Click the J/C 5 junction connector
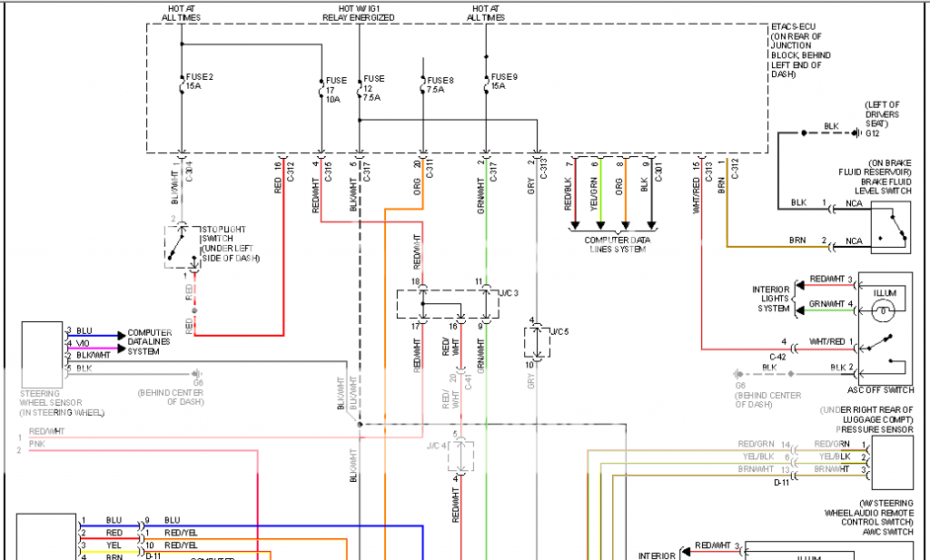The image size is (930, 560). tap(538, 343)
